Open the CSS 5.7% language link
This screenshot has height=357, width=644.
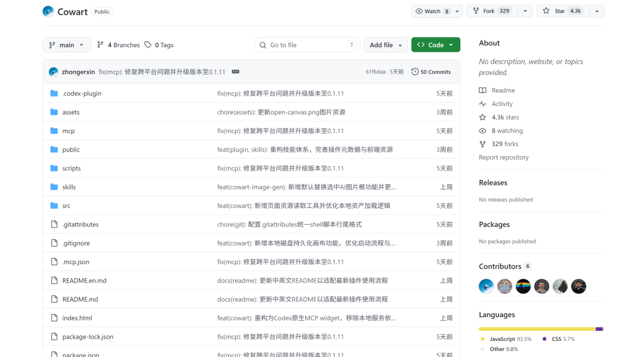(559, 339)
